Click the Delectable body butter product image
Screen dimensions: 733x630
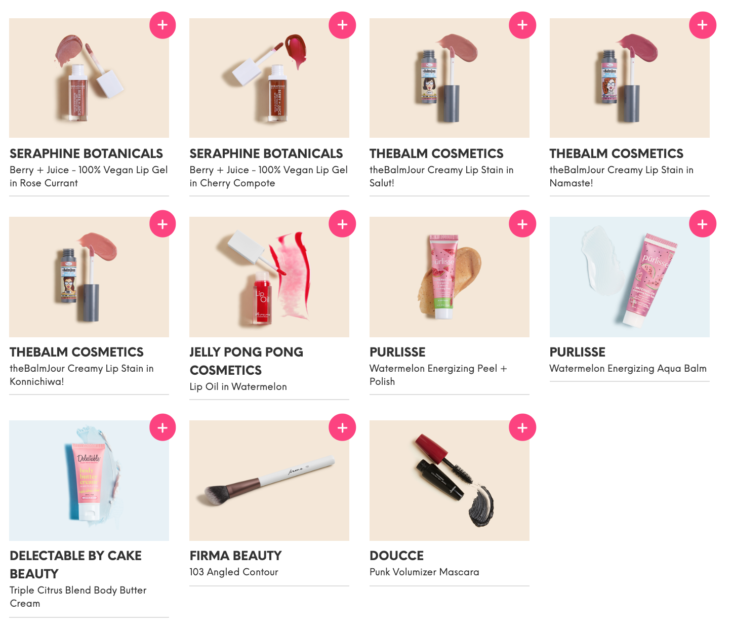pyautogui.click(x=89, y=480)
